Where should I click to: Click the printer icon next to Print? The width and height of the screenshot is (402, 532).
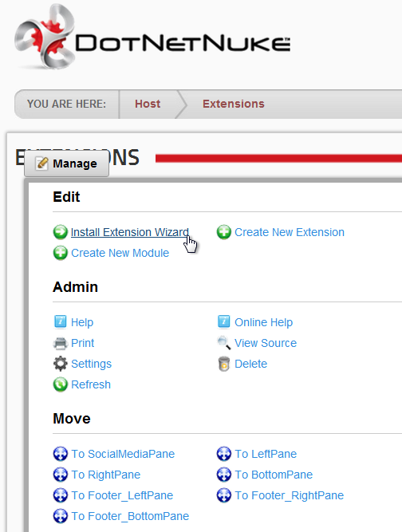pyautogui.click(x=61, y=343)
